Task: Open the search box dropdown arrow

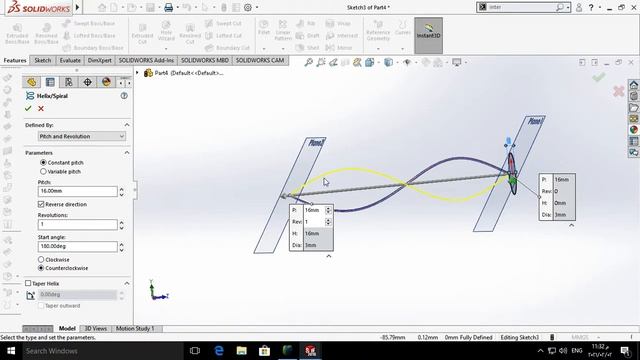Action: pyautogui.click(x=568, y=7)
